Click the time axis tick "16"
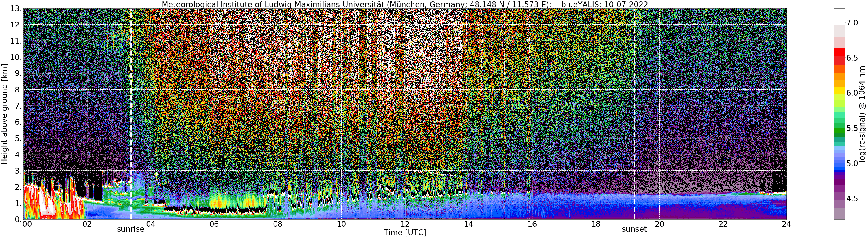This screenshot has height=238, width=868. point(532,224)
